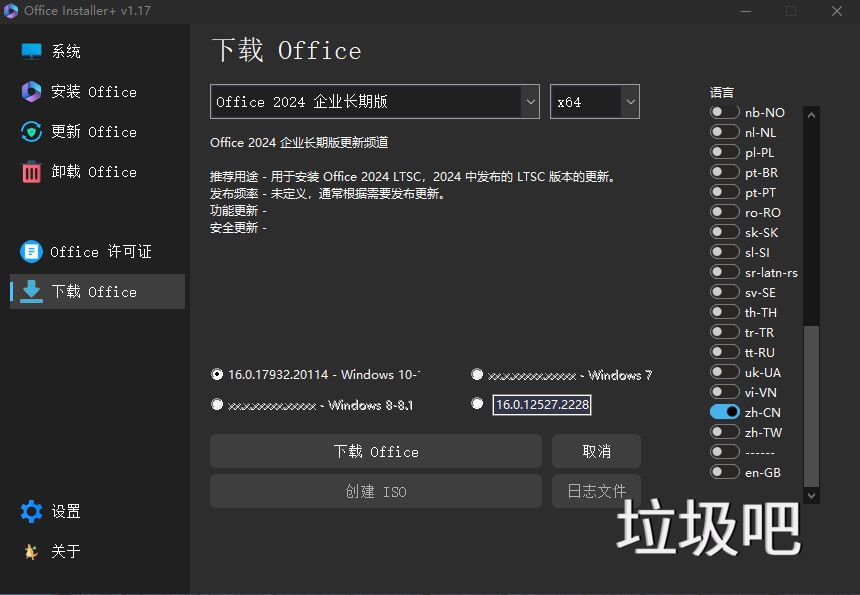Click the 下载 Office button
This screenshot has height=595, width=860.
(375, 451)
